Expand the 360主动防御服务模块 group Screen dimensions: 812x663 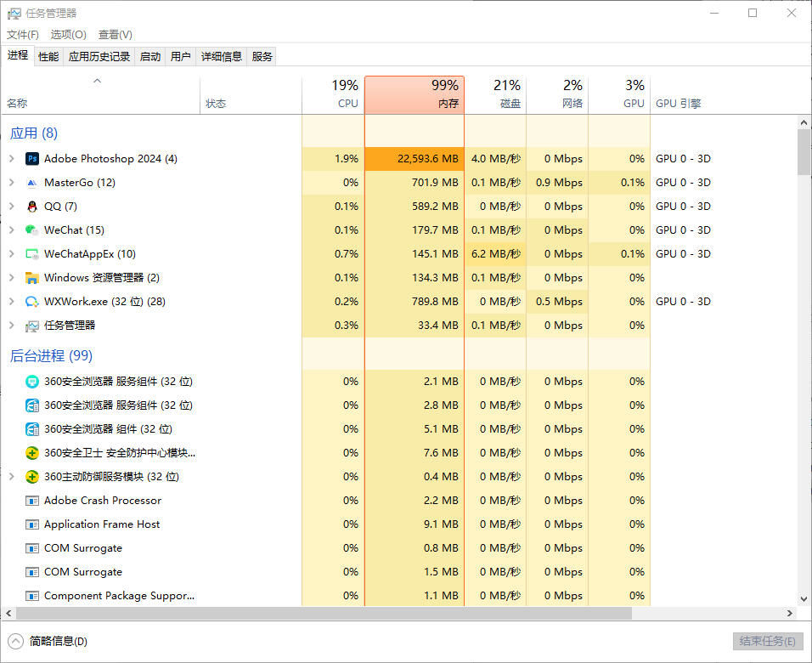pos(11,477)
